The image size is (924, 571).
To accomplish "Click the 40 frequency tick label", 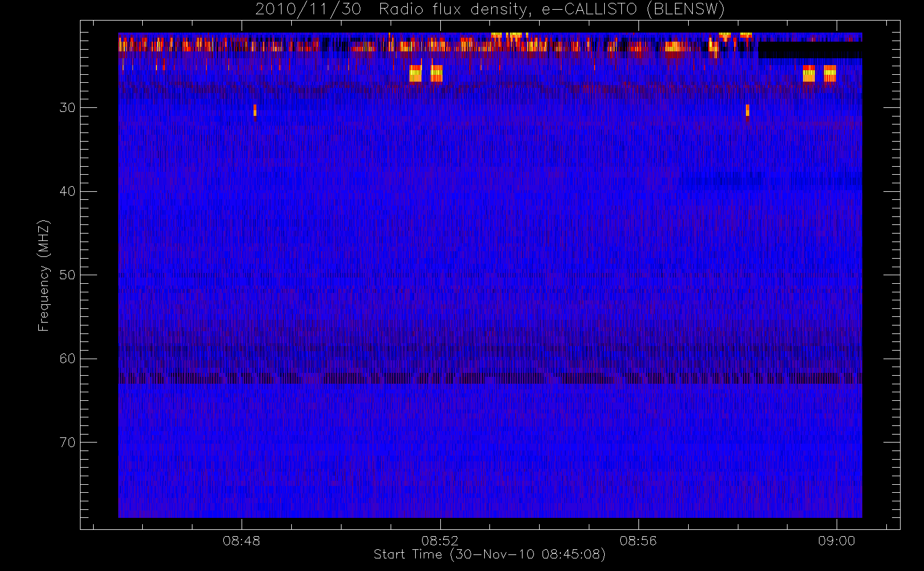I will pyautogui.click(x=67, y=191).
